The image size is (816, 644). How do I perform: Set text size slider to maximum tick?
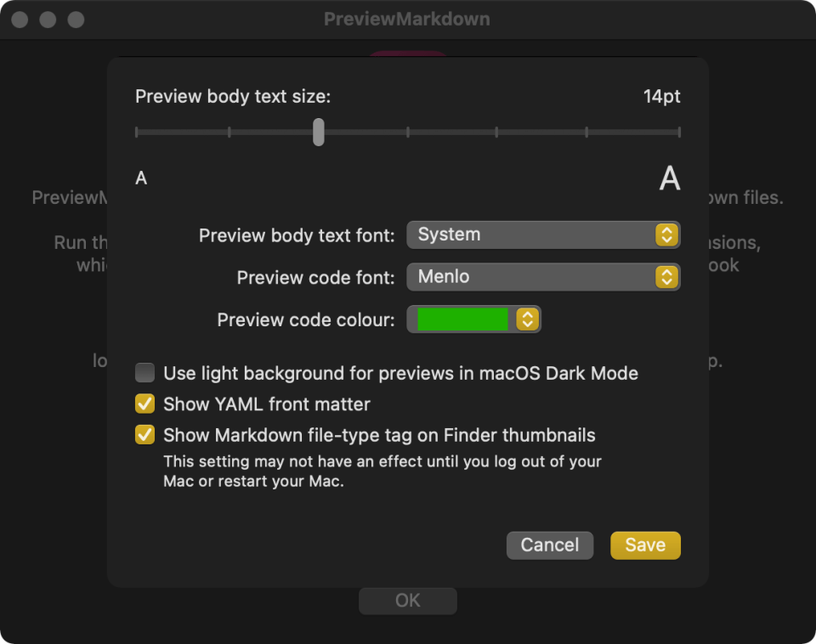click(679, 132)
